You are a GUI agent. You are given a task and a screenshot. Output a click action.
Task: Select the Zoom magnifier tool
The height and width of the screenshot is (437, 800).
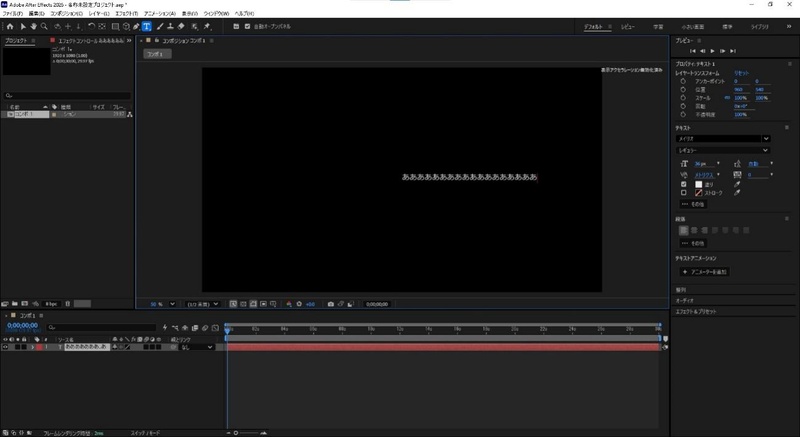tap(44, 27)
